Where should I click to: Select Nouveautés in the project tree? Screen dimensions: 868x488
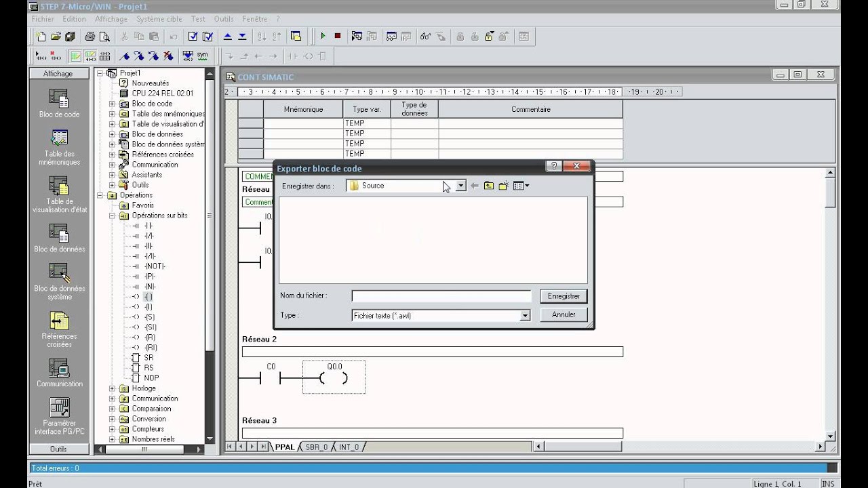pos(151,83)
